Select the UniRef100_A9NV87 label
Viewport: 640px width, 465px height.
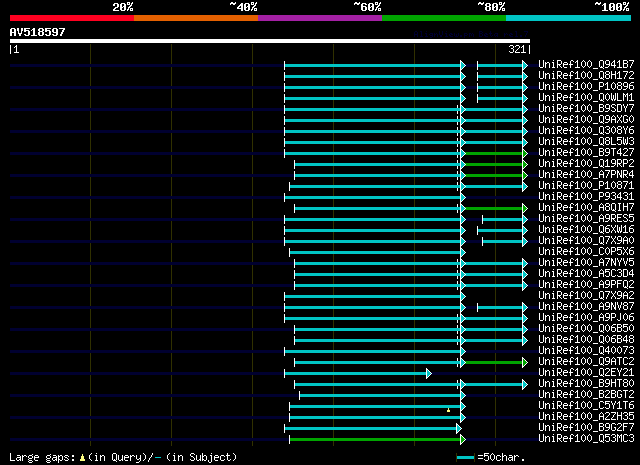(x=586, y=307)
